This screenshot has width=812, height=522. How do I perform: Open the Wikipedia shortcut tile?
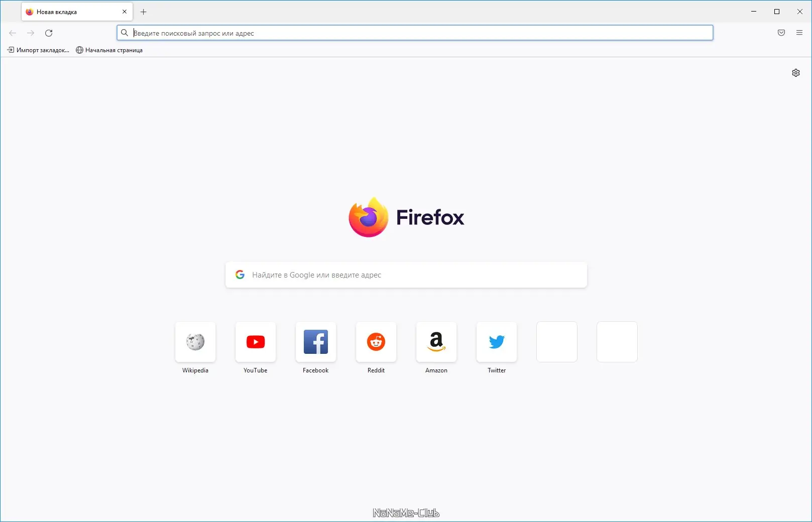click(195, 342)
